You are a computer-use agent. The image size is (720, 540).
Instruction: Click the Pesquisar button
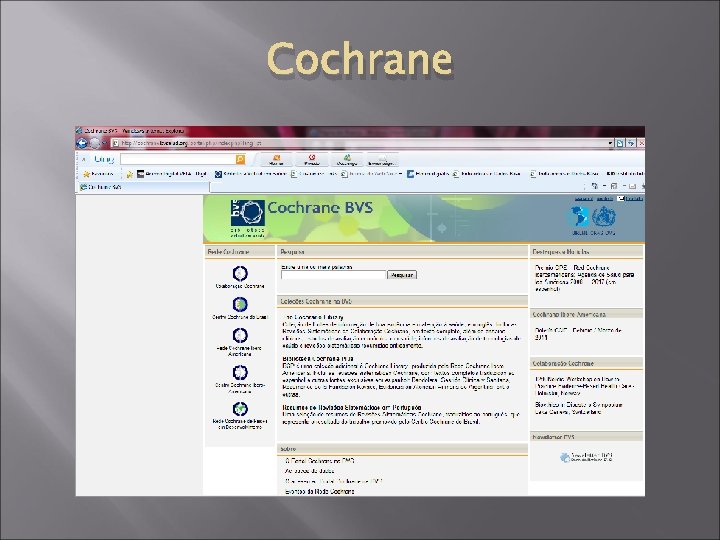(402, 275)
